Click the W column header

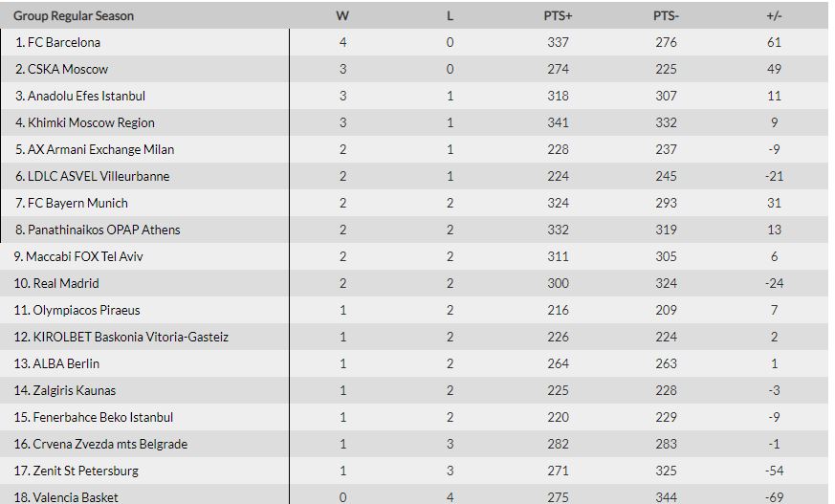click(342, 15)
